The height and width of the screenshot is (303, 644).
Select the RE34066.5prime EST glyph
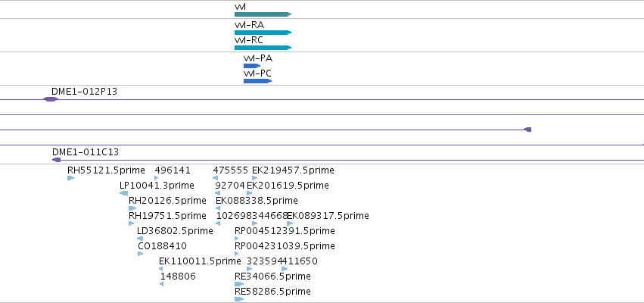point(239,284)
